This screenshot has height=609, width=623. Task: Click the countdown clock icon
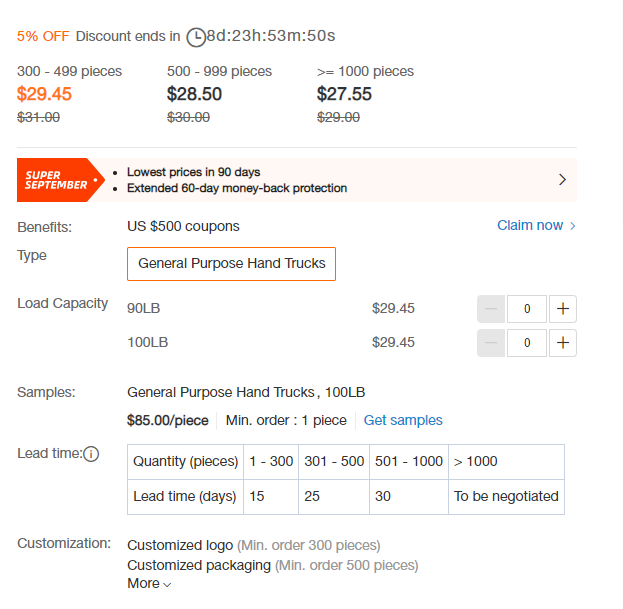[x=196, y=37]
